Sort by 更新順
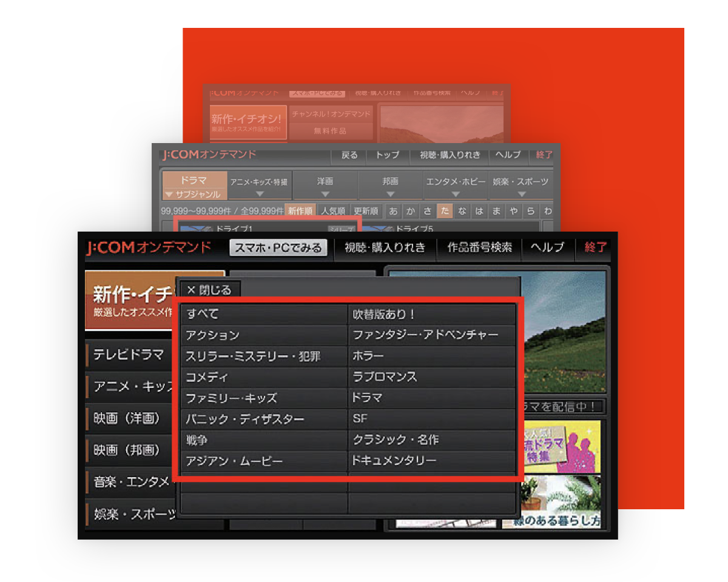This screenshot has width=728, height=582. pyautogui.click(x=366, y=212)
